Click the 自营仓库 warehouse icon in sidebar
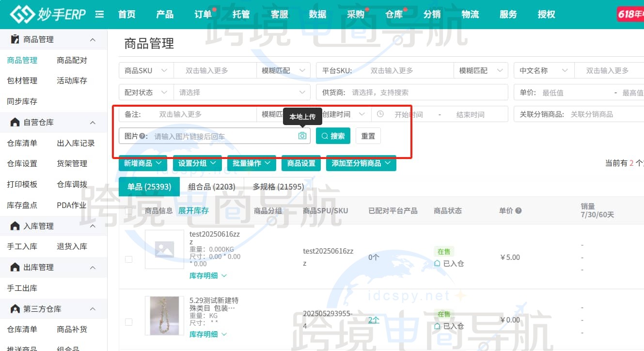Screen dimensions: 644x351 16,122
